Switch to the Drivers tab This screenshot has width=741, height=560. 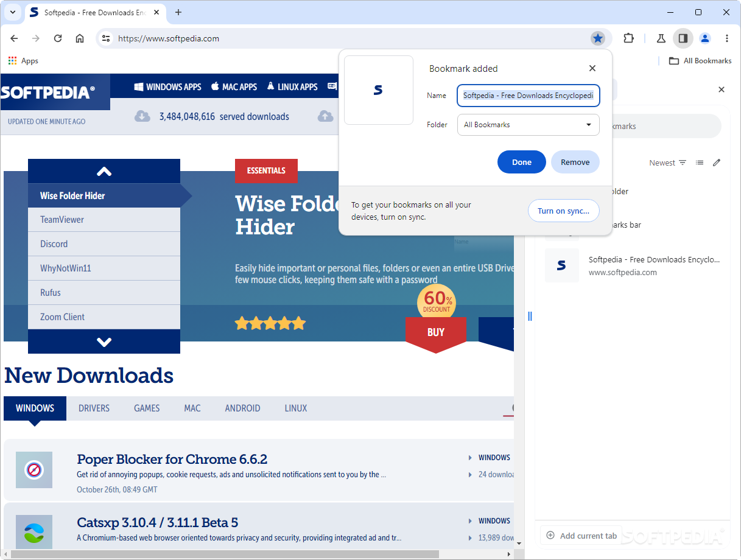pos(94,408)
